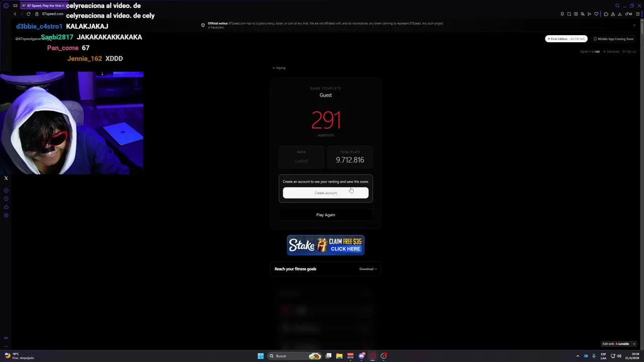Click the Locked rank value
This screenshot has width=644, height=362.
tap(301, 161)
